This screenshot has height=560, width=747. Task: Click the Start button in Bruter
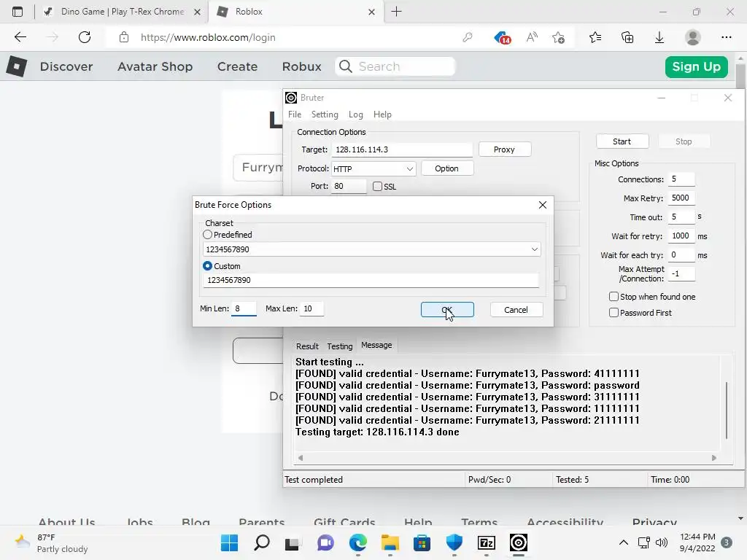click(x=622, y=141)
